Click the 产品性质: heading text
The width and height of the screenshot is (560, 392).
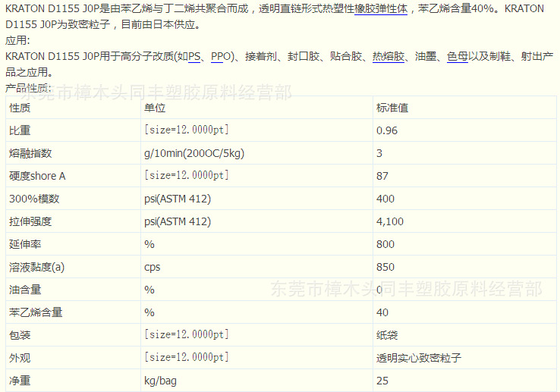tap(28, 88)
